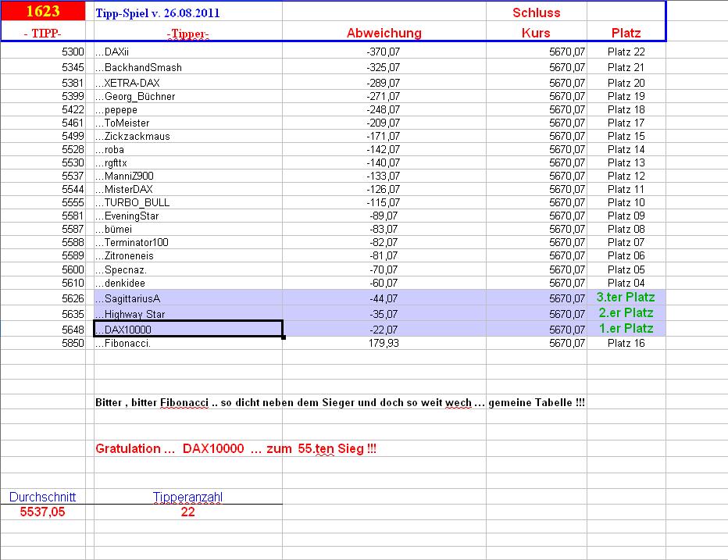Viewport: 728px width, 560px height.
Task: Select the 1.er Platz green cell
Action: (x=625, y=330)
